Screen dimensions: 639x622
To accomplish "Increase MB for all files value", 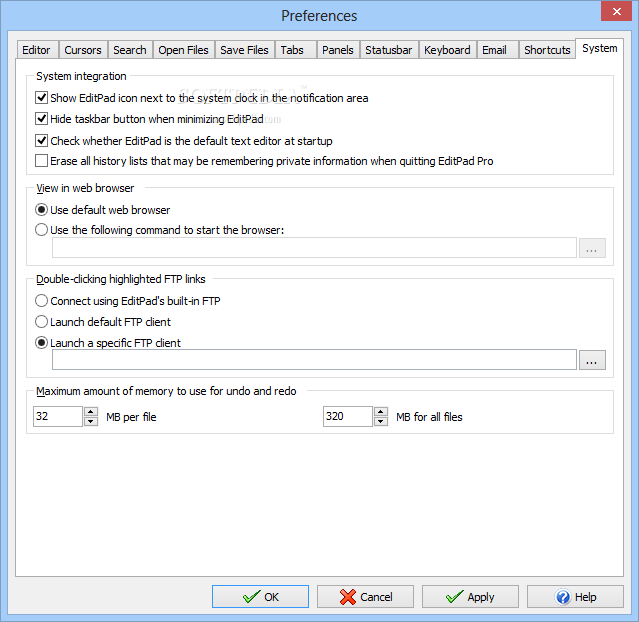I will point(381,412).
